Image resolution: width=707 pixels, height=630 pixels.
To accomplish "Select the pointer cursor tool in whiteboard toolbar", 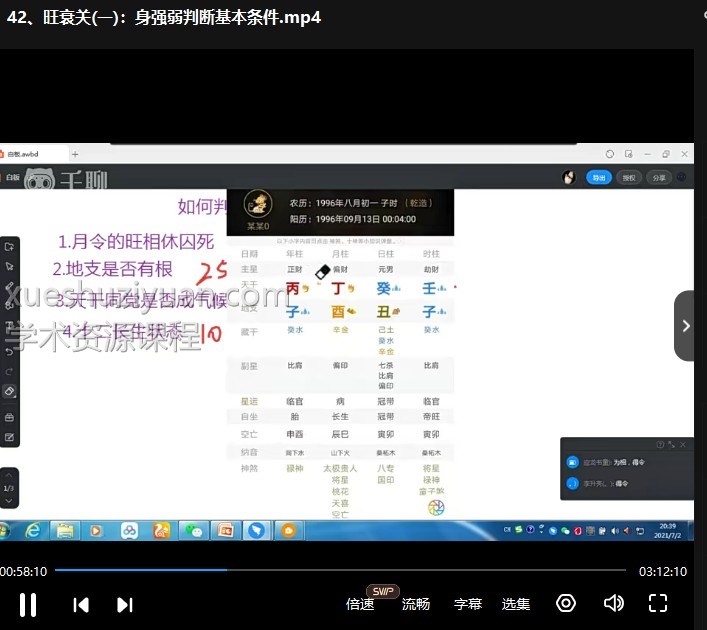I will click(9, 265).
